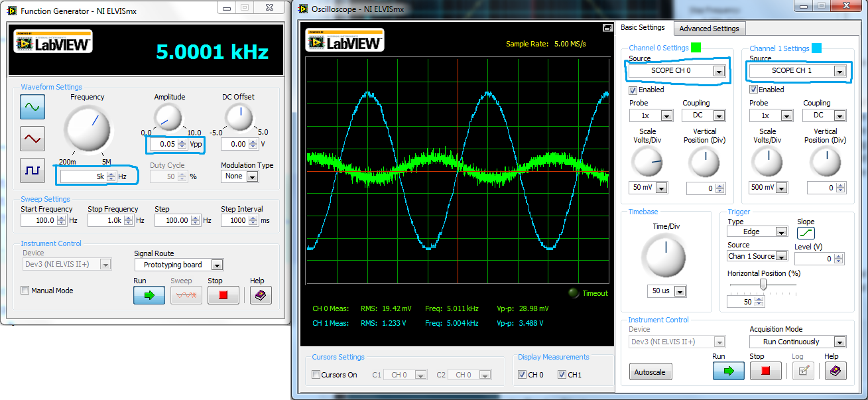Image resolution: width=868 pixels, height=400 pixels.
Task: Stop the Function Generator output
Action: pos(223,295)
